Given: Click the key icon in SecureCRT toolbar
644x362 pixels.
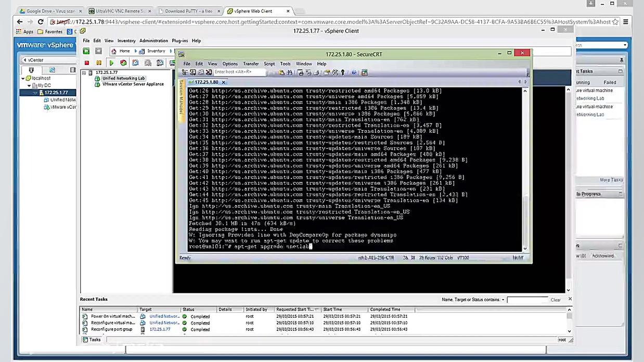Looking at the screenshot, I should pyautogui.click(x=342, y=72).
